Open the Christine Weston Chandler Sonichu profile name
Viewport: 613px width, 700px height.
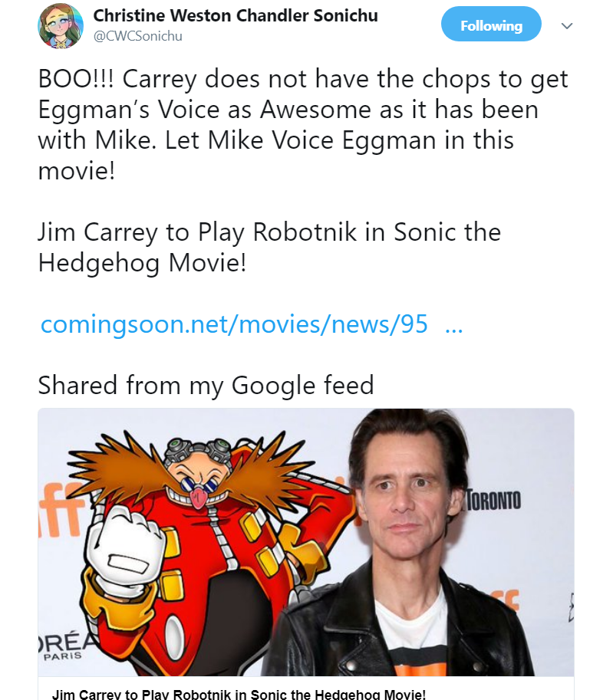[x=236, y=15]
